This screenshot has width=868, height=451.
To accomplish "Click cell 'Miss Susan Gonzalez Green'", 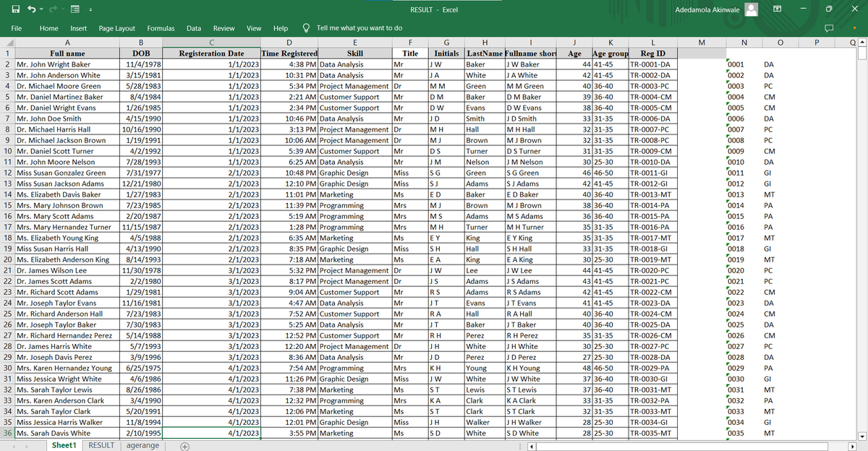I will coord(67,173).
